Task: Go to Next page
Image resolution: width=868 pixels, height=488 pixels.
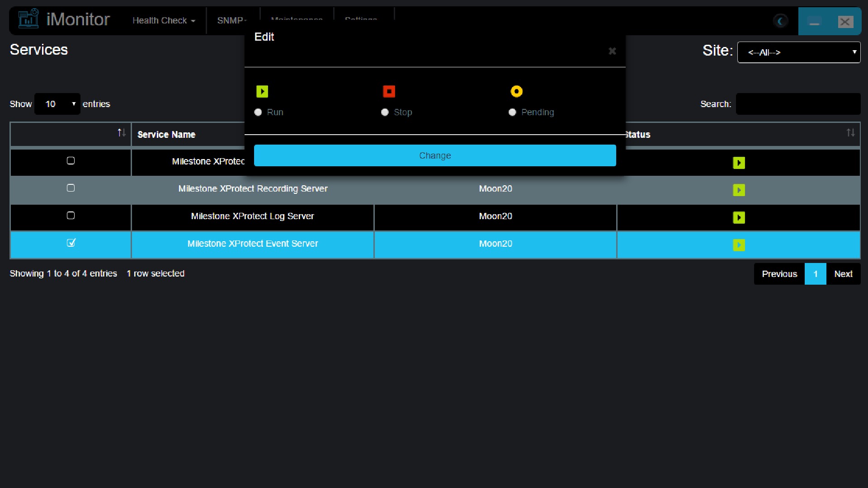Action: (x=843, y=274)
